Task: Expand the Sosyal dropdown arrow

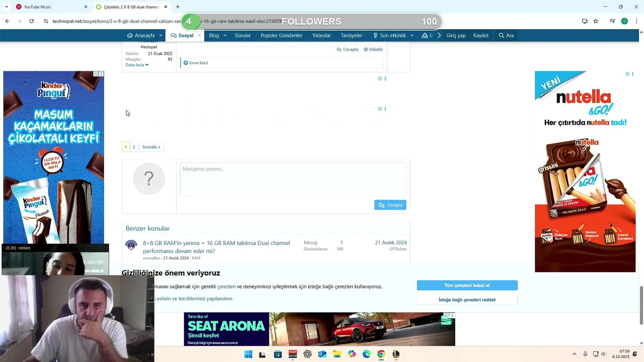Action: [x=199, y=35]
